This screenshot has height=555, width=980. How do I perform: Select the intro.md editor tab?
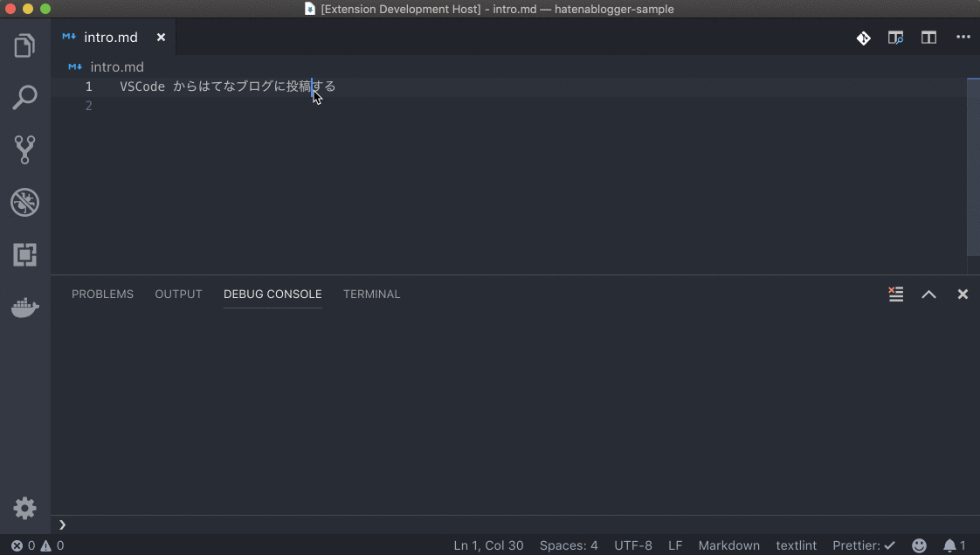coord(114,37)
